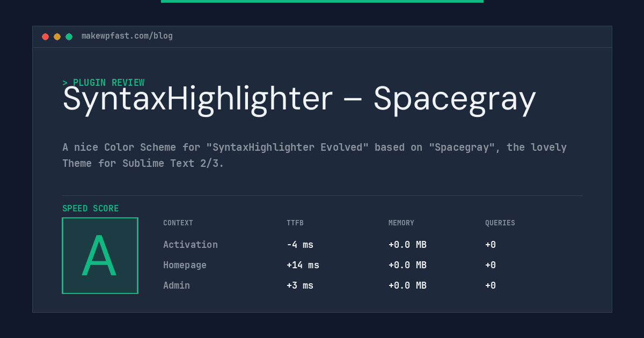Viewport: 644px width, 338px height.
Task: Click the 'MEMORY' column header
Action: pos(401,223)
